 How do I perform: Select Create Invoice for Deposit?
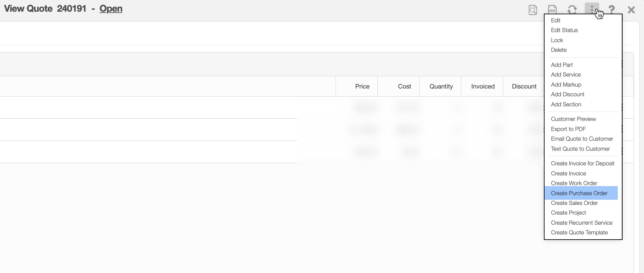582,163
